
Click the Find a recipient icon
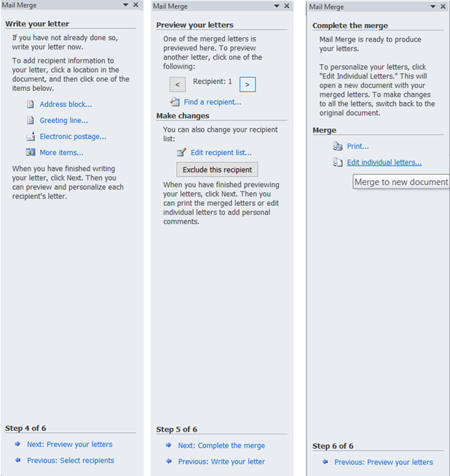pyautogui.click(x=175, y=102)
